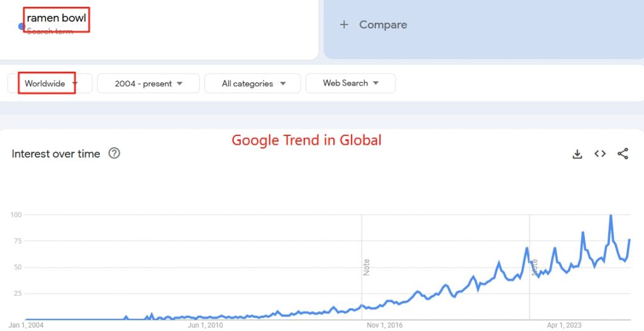
Task: Edit the ramen bowl search term
Action: [56, 18]
